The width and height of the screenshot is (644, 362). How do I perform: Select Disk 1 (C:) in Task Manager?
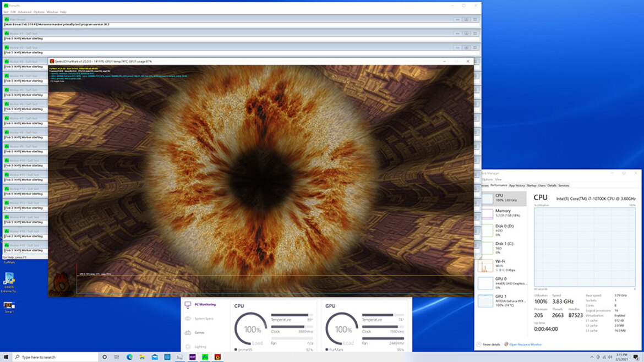(x=504, y=248)
